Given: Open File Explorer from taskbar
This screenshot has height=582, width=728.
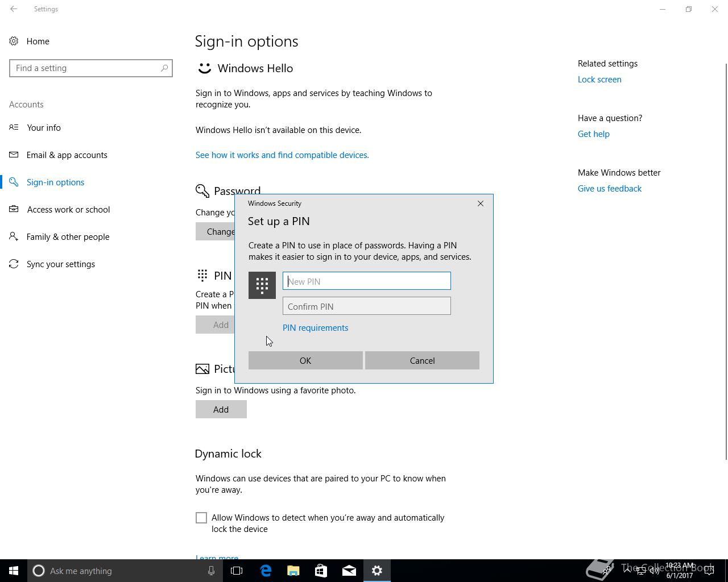Looking at the screenshot, I should coord(293,571).
